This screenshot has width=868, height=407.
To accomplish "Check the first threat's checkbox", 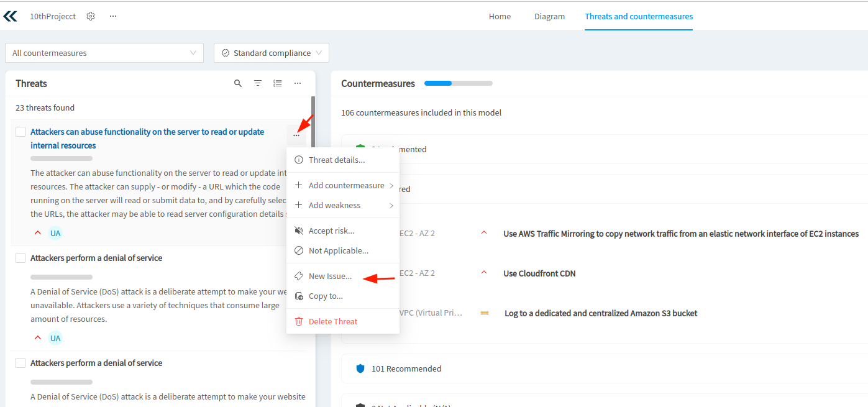I will pyautogui.click(x=21, y=132).
